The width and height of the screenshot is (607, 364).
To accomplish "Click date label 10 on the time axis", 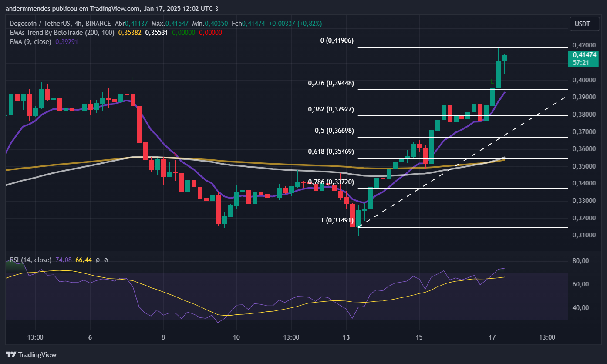I will click(x=236, y=337).
